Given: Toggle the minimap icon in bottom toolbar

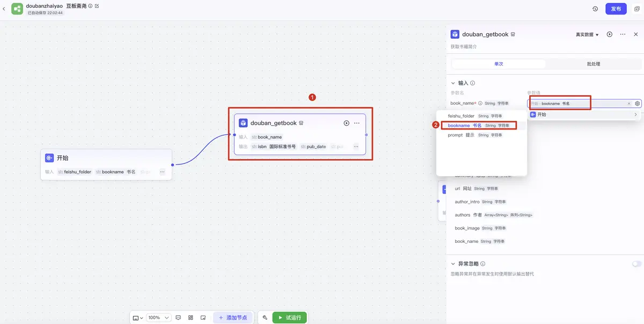Looking at the screenshot, I should coord(203,318).
